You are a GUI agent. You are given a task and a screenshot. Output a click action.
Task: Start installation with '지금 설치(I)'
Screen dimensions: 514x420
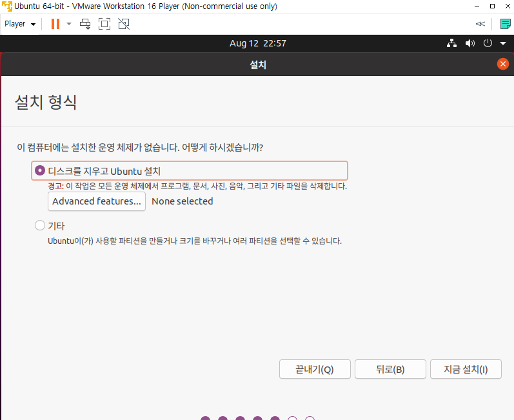(466, 369)
